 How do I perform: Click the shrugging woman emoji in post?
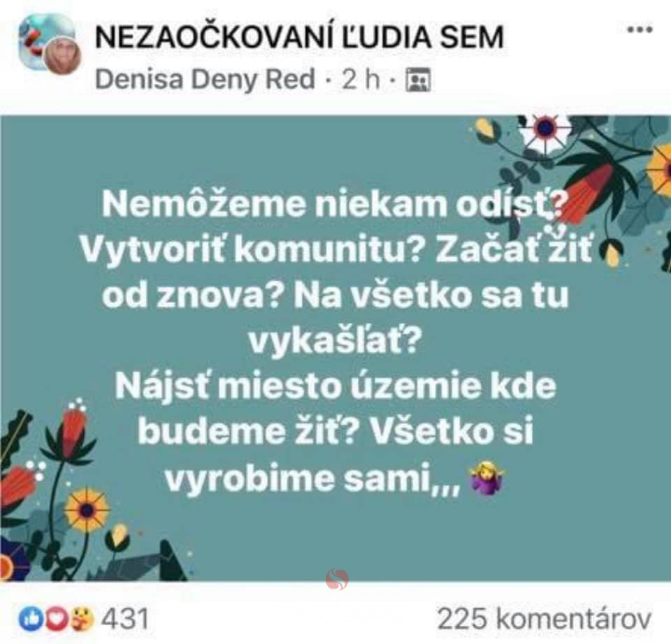(486, 478)
